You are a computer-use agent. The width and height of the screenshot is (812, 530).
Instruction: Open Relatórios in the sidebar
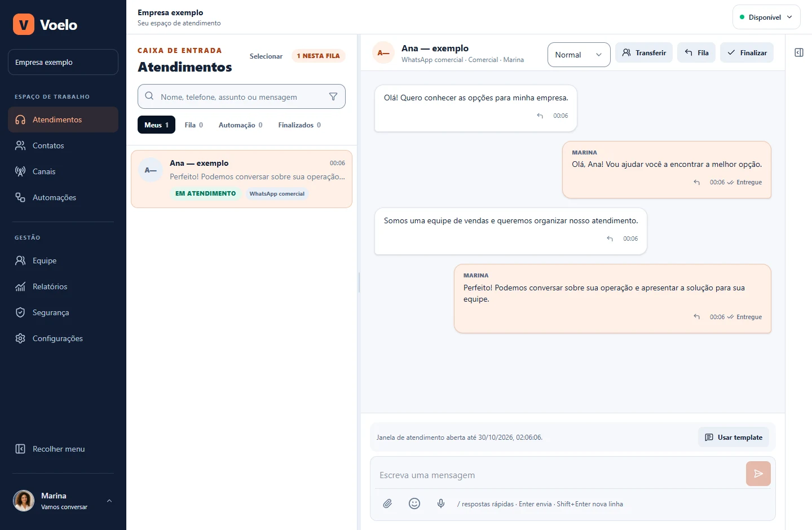pyautogui.click(x=63, y=286)
